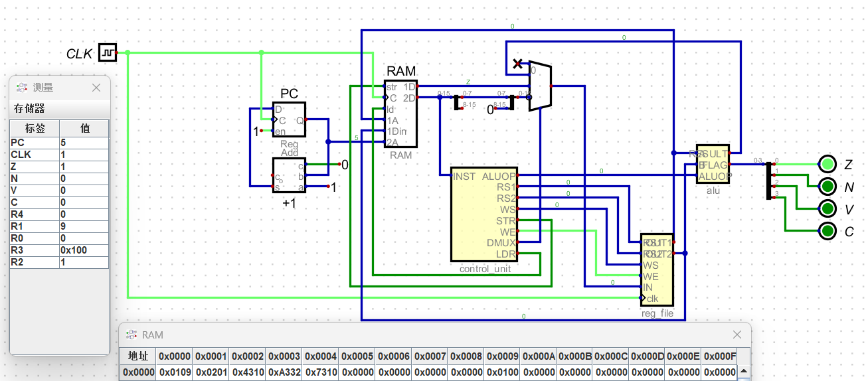Toggle the CLK clock input
This screenshot has height=381, width=868.
click(108, 52)
